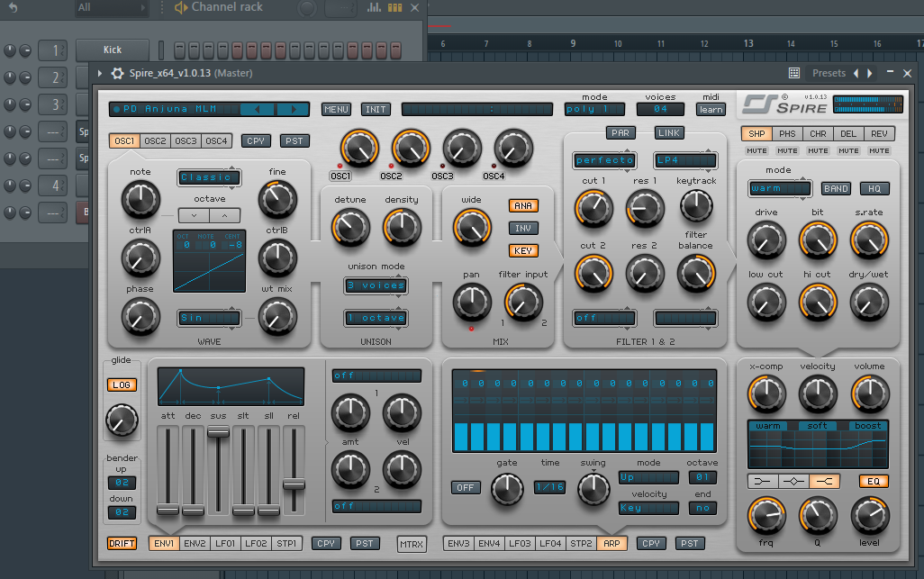Click the INIT button

(376, 110)
